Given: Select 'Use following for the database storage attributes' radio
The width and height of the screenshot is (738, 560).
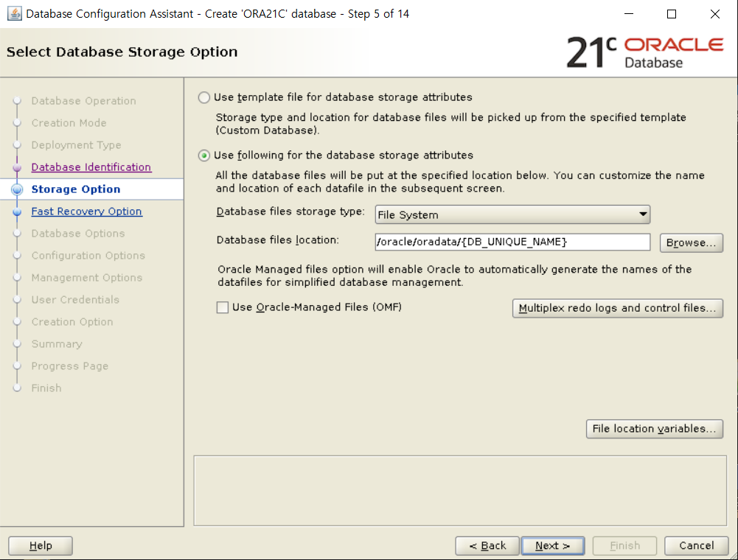Looking at the screenshot, I should pos(203,155).
